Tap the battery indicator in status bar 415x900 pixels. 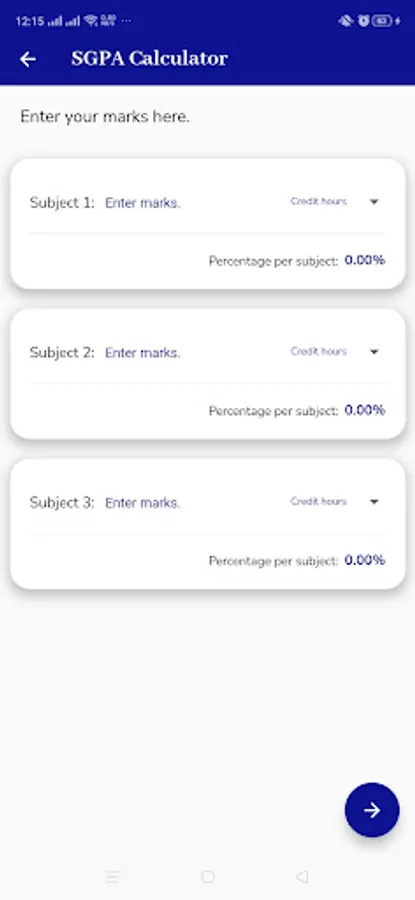pos(382,21)
